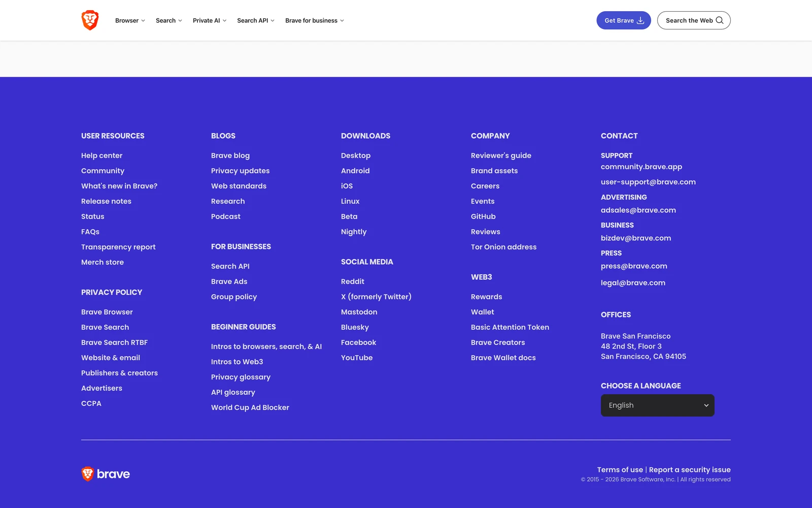The image size is (812, 508).
Task: Visit the Merch store
Action: tap(103, 262)
